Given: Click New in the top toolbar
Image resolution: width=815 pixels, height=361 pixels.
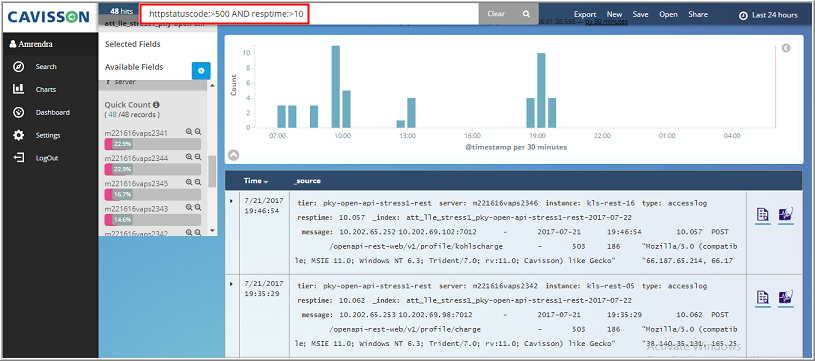Looking at the screenshot, I should point(614,15).
